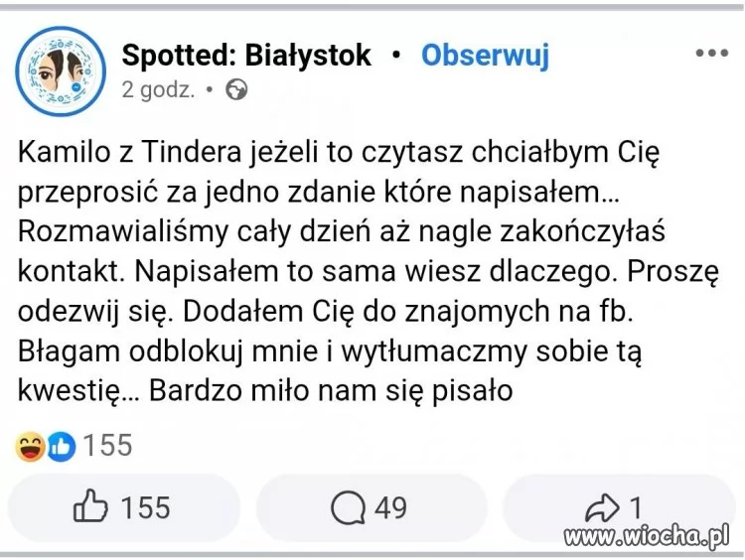745x560 pixels.
Task: Follow the page with Obserwuj
Action: (x=485, y=55)
